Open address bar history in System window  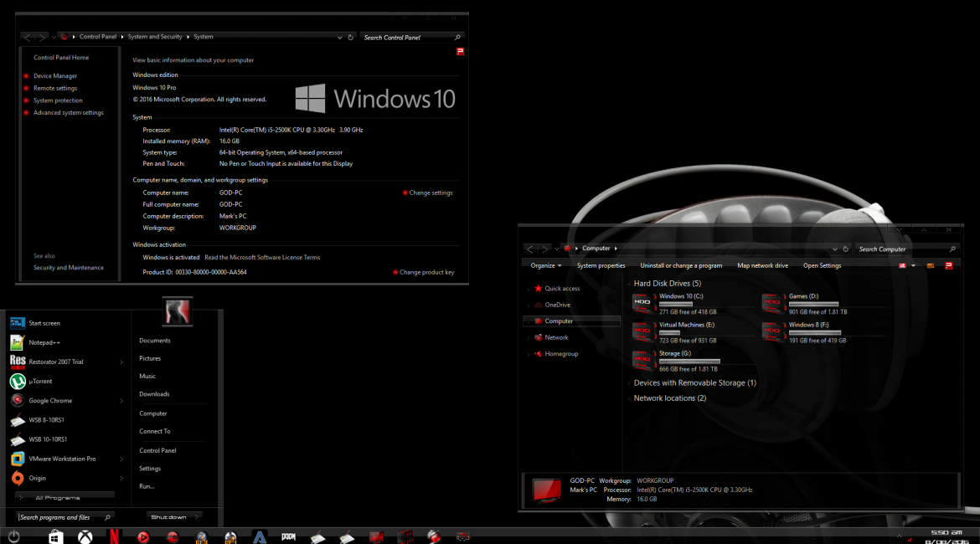(x=339, y=38)
